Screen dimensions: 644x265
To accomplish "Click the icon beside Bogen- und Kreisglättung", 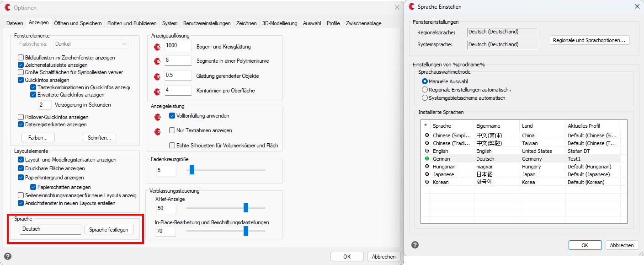I will pyautogui.click(x=158, y=47).
